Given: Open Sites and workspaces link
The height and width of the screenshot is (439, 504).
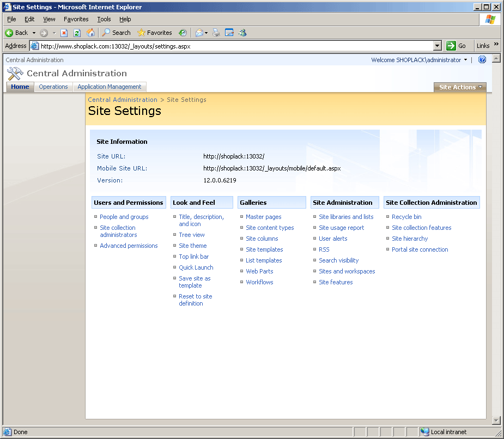Looking at the screenshot, I should [347, 271].
